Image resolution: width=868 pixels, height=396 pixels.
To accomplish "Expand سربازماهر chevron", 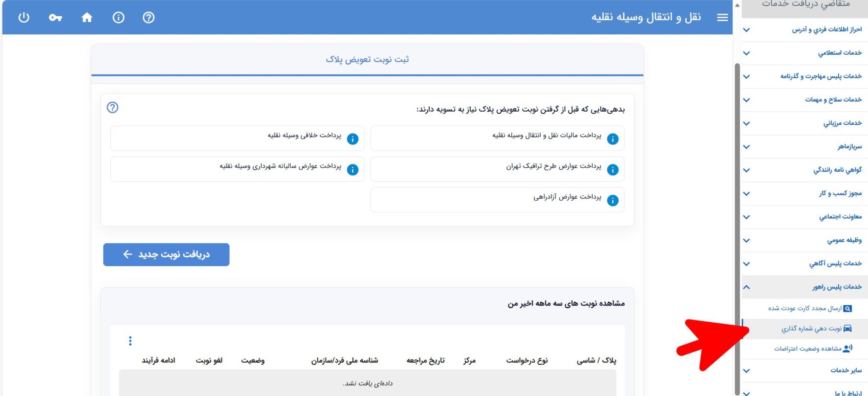I will coord(746,147).
